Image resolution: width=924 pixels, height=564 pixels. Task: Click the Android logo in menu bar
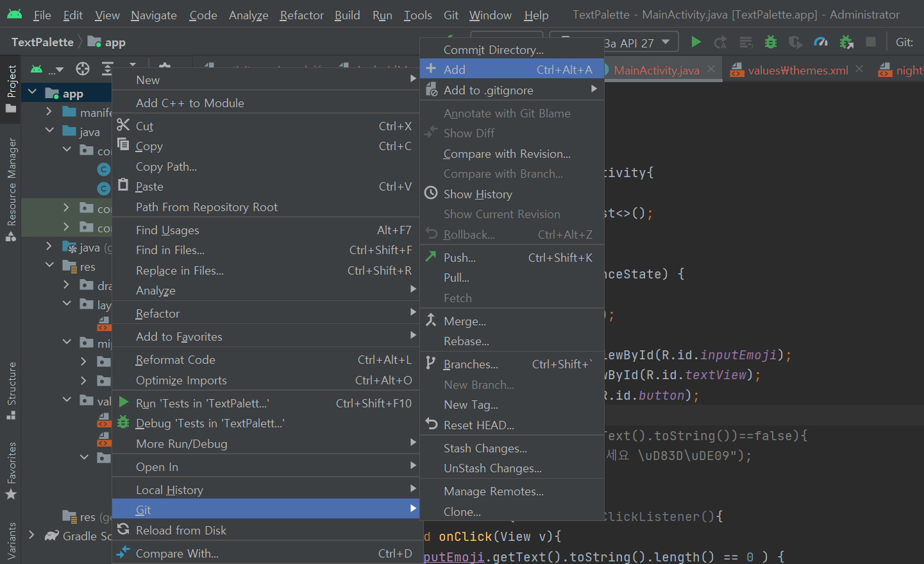pos(15,14)
